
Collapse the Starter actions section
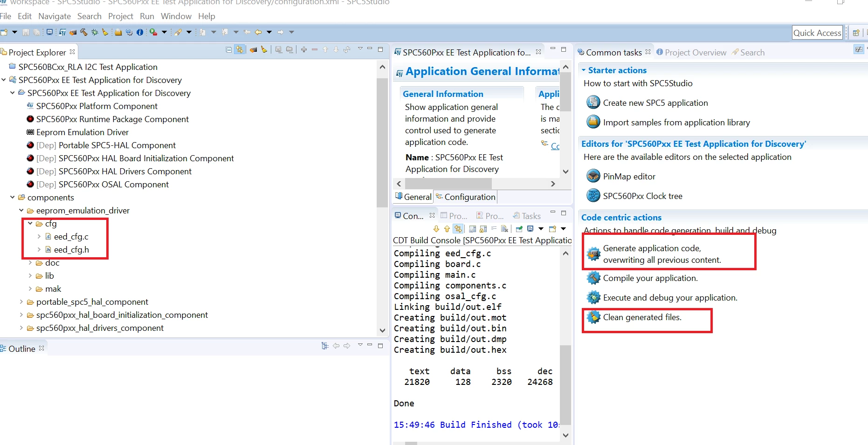pos(584,70)
